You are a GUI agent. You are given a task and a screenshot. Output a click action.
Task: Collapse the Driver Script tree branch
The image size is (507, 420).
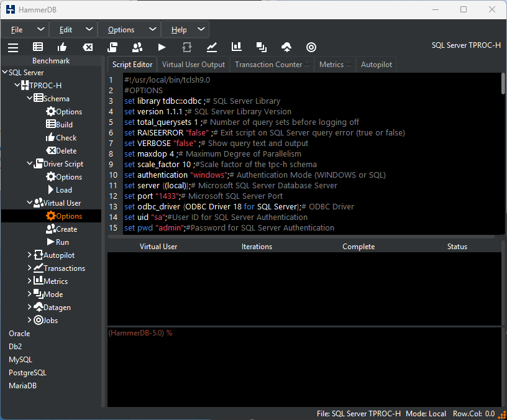[30, 163]
